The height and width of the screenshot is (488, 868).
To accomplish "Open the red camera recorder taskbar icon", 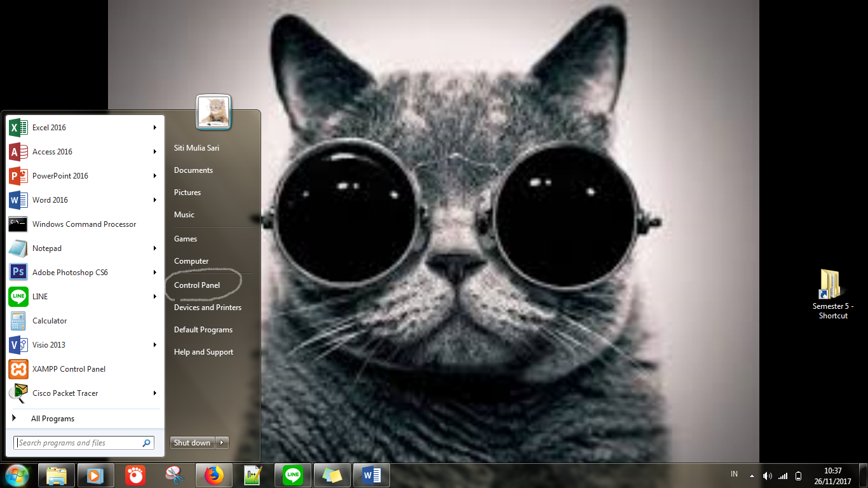I will [x=135, y=475].
